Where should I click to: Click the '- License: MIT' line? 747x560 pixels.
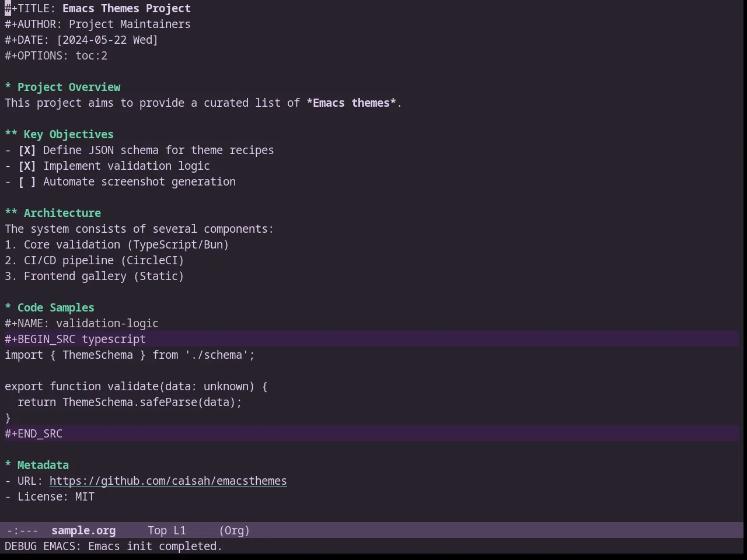click(x=50, y=496)
